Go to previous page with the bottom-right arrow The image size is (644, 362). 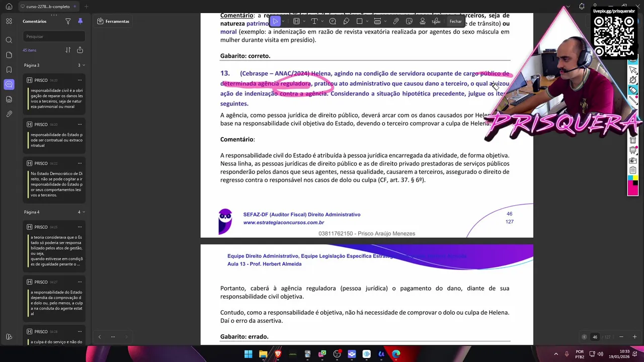pyautogui.click(x=584, y=337)
